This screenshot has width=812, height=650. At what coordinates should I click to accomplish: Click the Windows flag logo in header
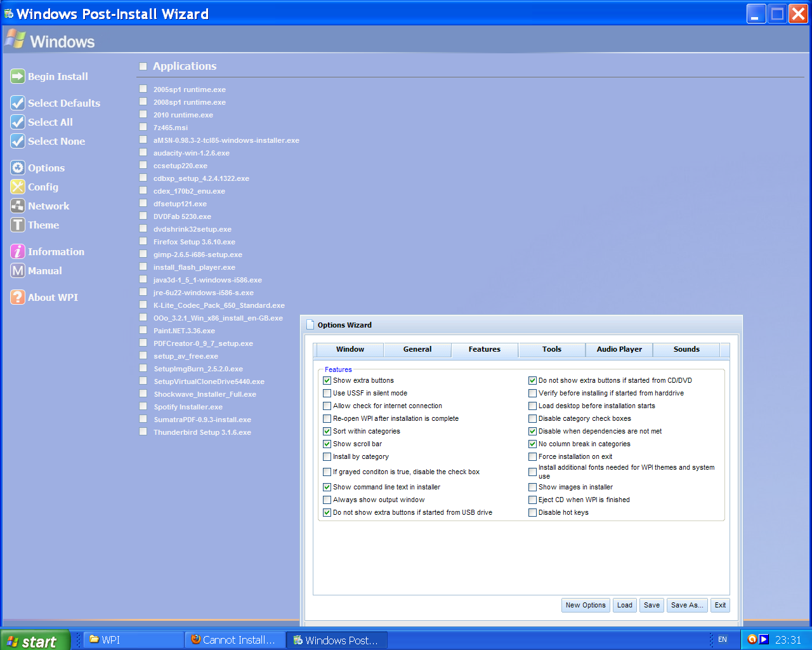tap(15, 40)
